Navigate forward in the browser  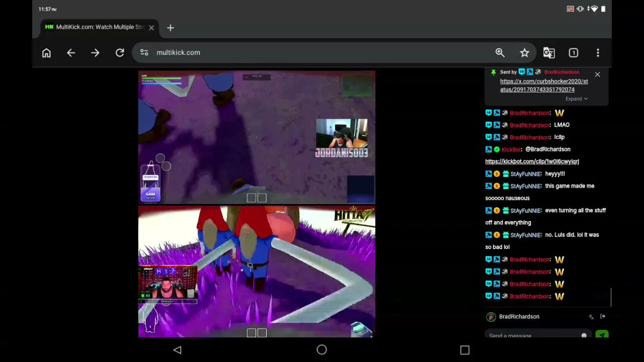[95, 53]
